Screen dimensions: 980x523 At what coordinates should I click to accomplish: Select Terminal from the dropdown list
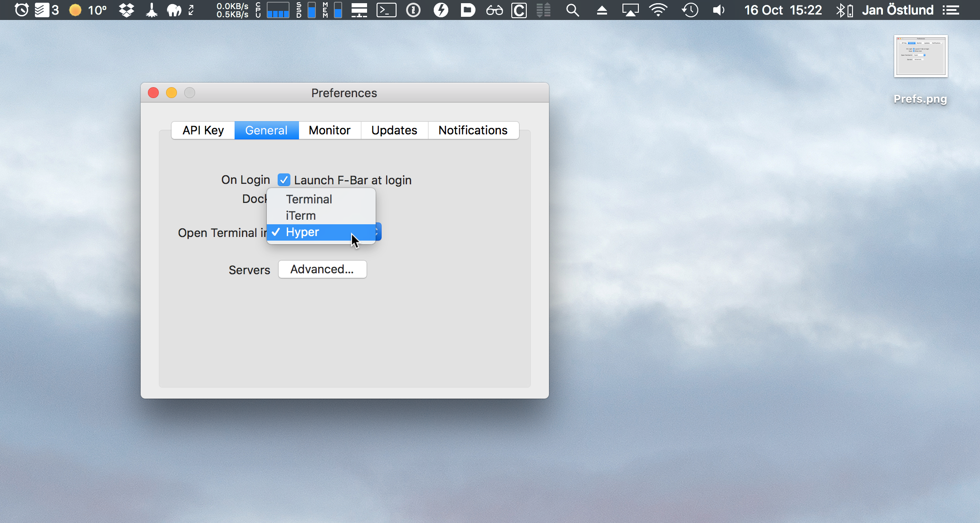pyautogui.click(x=309, y=199)
